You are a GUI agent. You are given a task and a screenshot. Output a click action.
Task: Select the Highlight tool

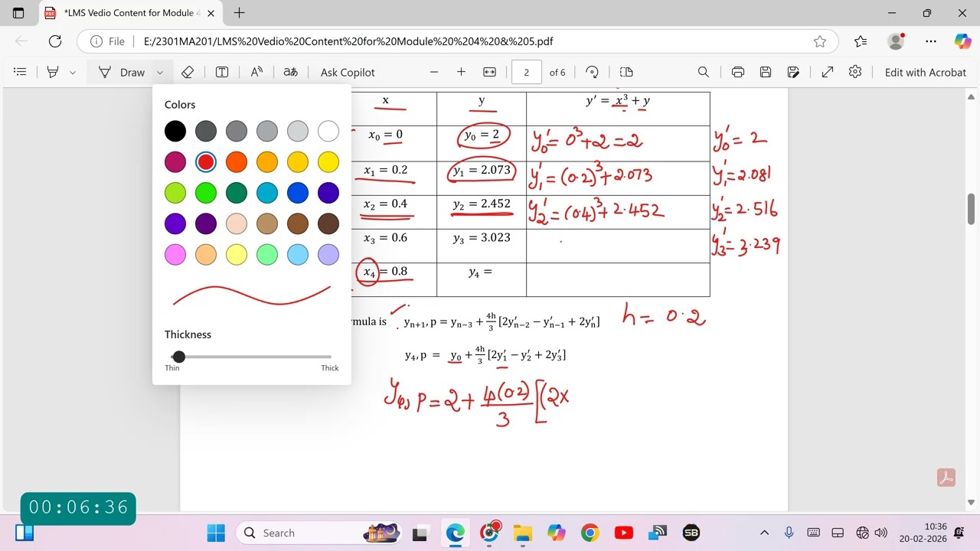pyautogui.click(x=53, y=72)
